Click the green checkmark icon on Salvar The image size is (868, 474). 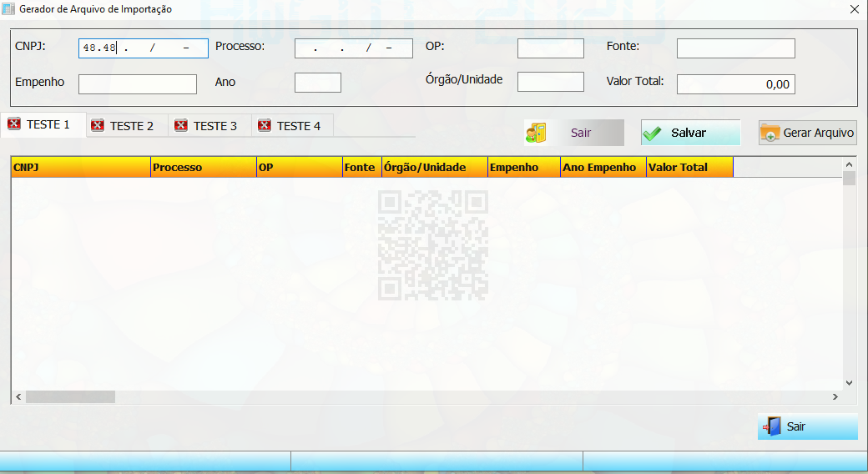652,133
